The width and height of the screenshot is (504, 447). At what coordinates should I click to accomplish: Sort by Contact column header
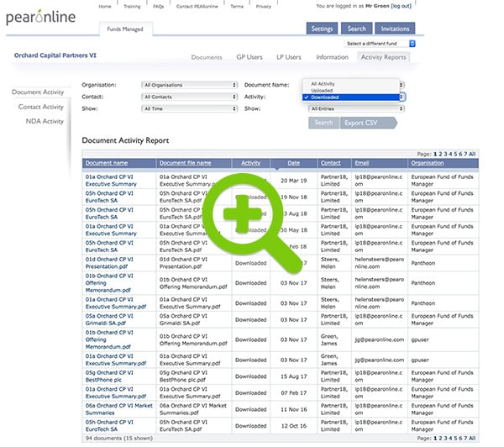330,163
